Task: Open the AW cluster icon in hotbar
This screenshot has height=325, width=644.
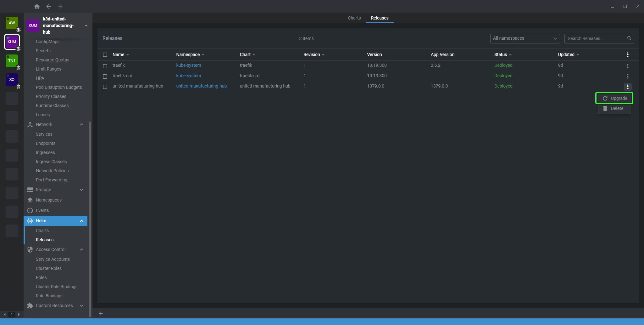Action: pos(12,23)
